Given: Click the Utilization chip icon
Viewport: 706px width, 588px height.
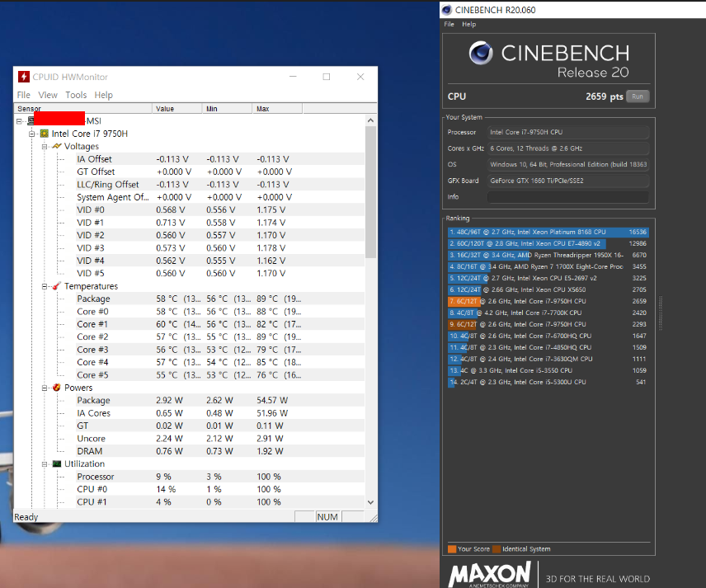Looking at the screenshot, I should pyautogui.click(x=57, y=463).
